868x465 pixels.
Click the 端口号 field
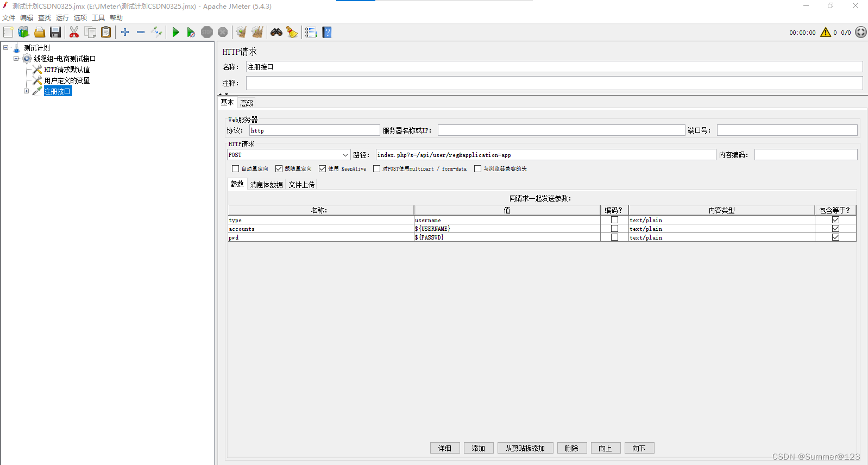point(787,130)
